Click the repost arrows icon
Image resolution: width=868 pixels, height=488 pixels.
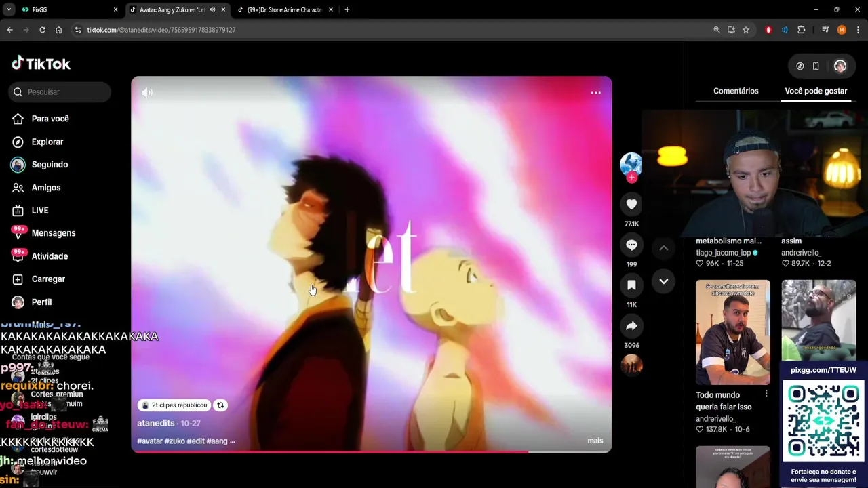point(220,405)
